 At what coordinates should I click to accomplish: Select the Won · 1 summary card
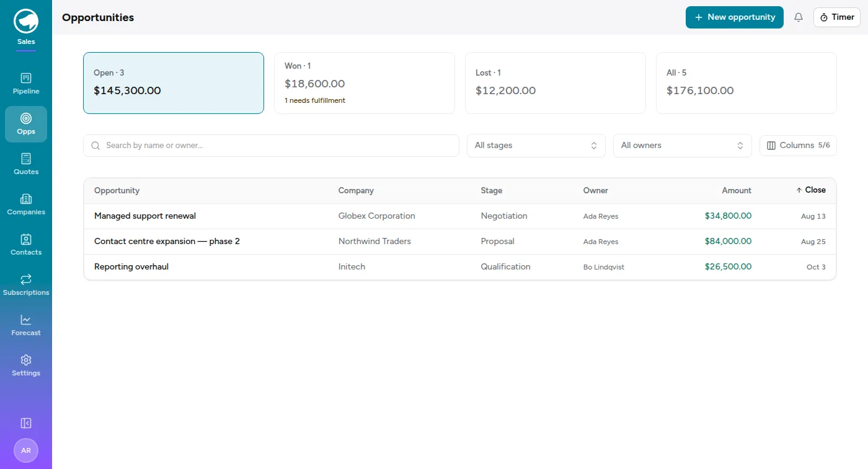point(365,83)
